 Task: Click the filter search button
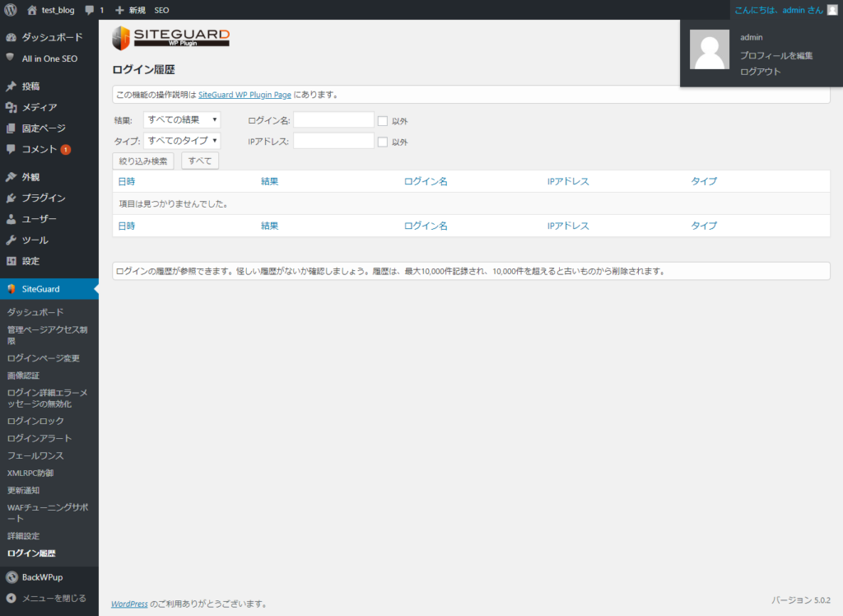click(143, 161)
